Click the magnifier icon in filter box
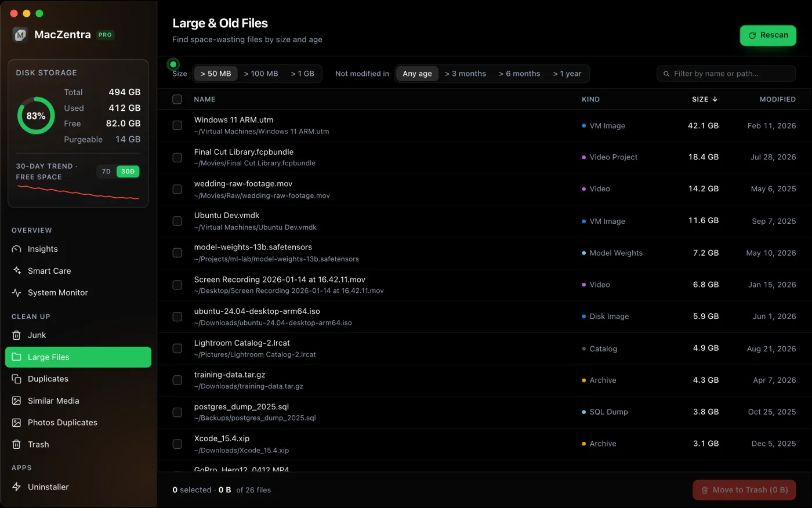Image resolution: width=812 pixels, height=508 pixels. point(666,74)
